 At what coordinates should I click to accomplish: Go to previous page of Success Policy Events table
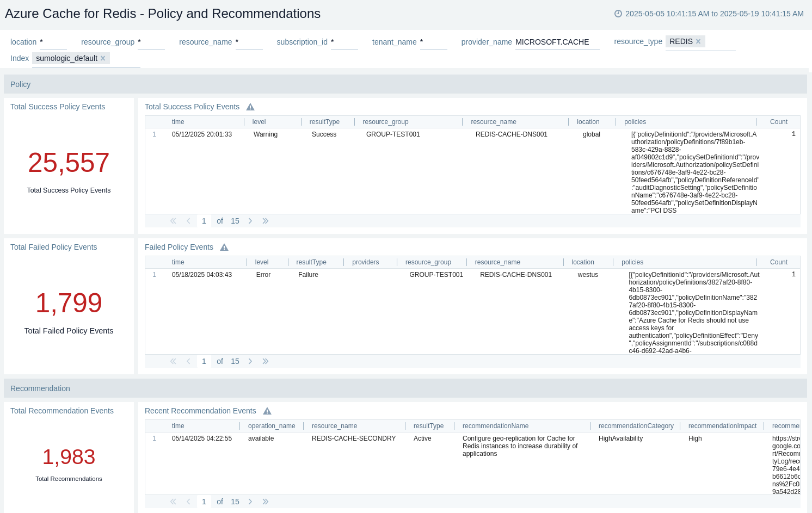[188, 221]
